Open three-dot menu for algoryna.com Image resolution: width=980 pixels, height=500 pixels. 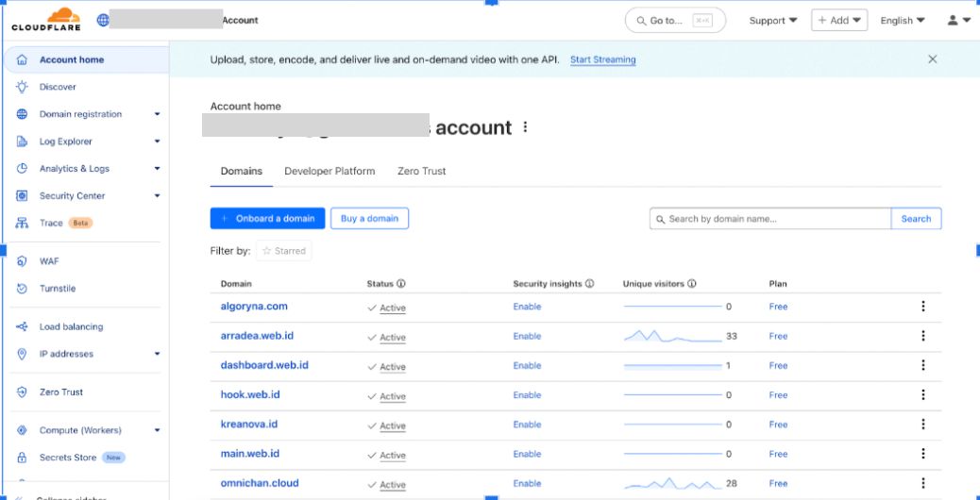point(922,307)
